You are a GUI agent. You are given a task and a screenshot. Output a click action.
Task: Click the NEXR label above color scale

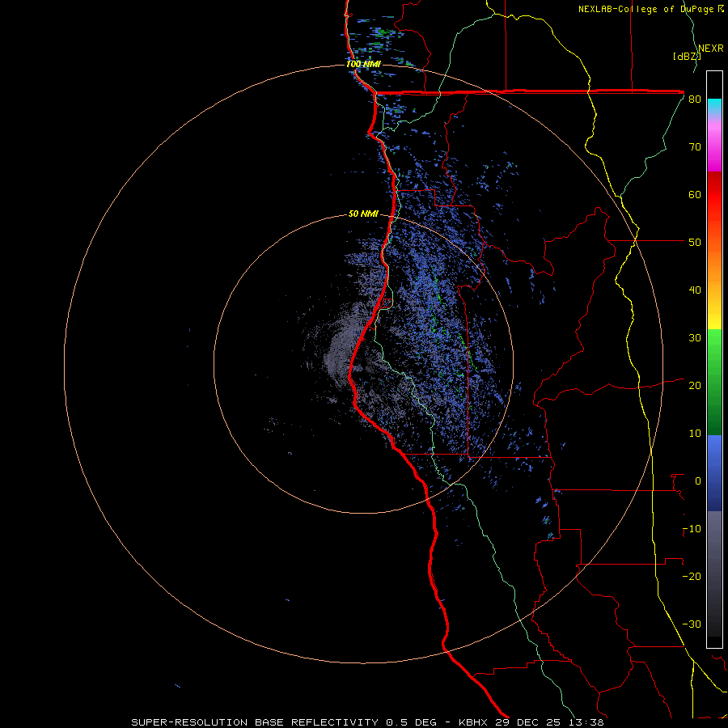[711, 49]
